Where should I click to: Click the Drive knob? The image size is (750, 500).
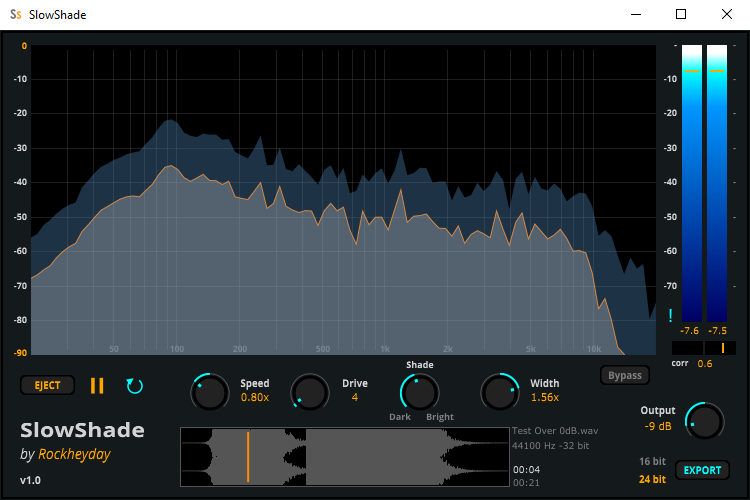click(x=310, y=392)
